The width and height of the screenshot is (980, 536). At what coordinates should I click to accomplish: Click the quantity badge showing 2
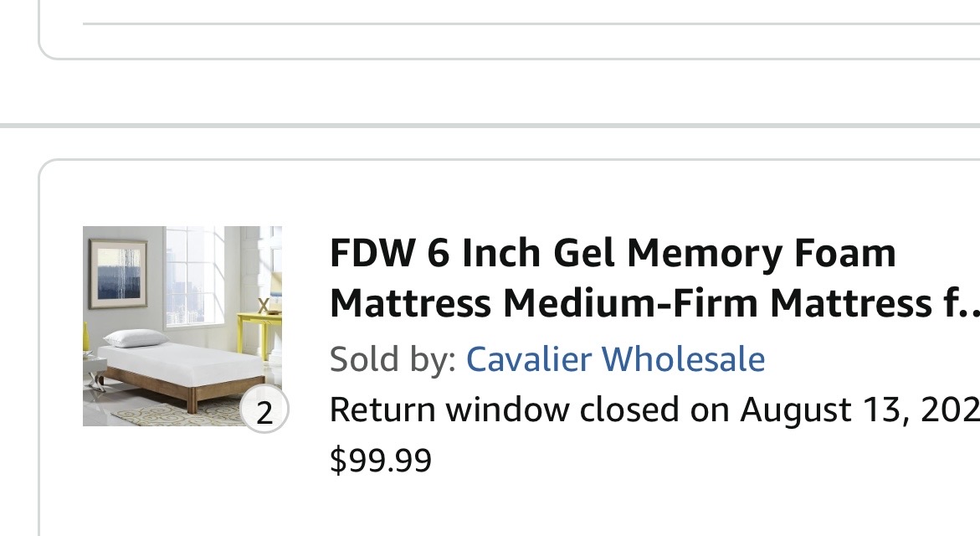pyautogui.click(x=264, y=412)
